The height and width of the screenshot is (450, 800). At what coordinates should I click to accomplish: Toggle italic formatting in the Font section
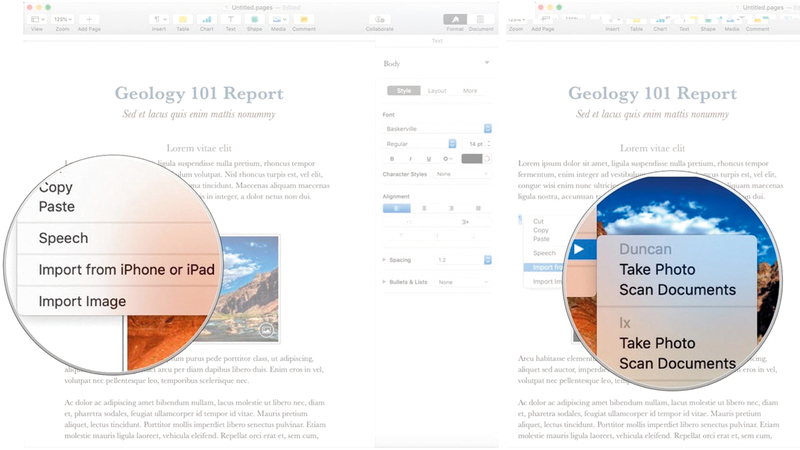pos(411,158)
